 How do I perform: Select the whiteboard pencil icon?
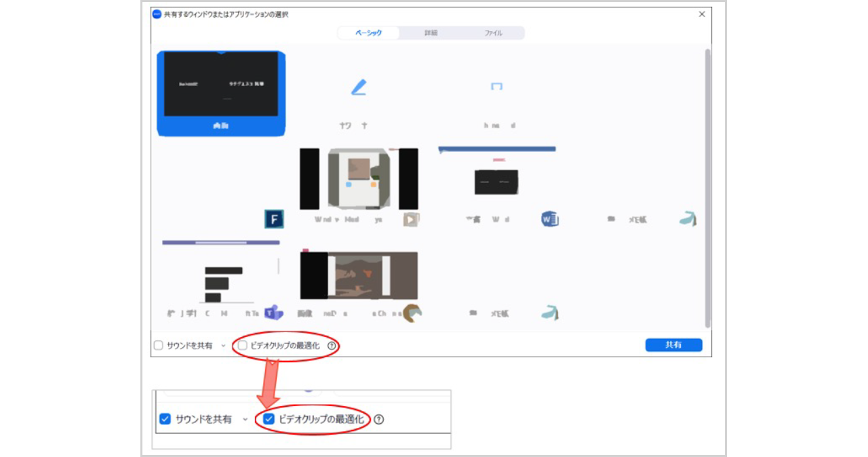point(358,87)
